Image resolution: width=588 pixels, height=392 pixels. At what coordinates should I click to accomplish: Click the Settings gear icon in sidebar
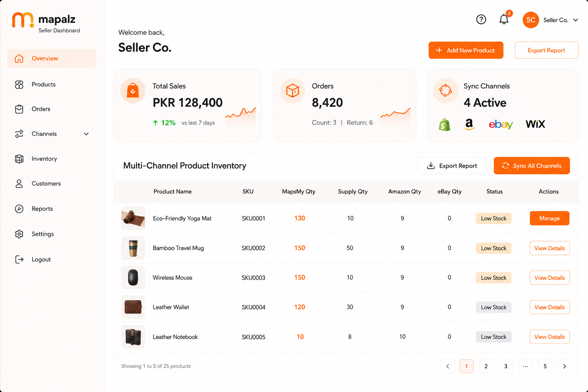[19, 234]
